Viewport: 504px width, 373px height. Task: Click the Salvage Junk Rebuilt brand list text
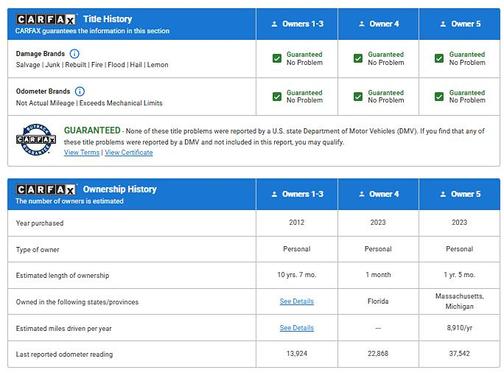pos(92,65)
